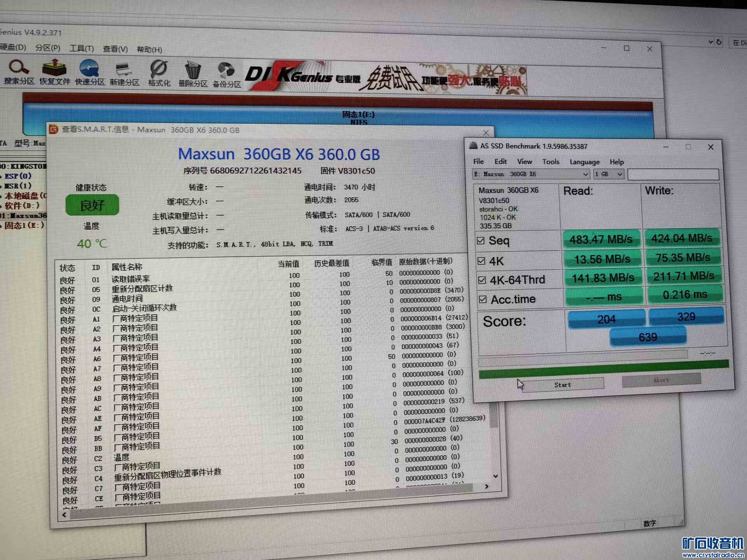Click the empty text field beside the size dropdown
Image resolution: width=747 pixels, height=560 pixels.
point(673,174)
